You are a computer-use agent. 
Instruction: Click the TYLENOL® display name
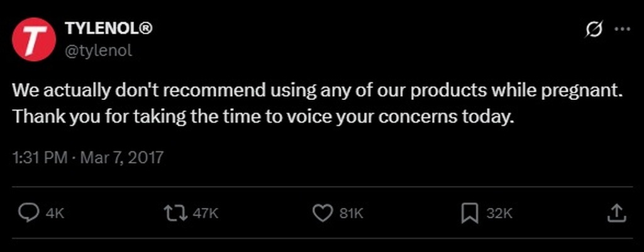[106, 29]
